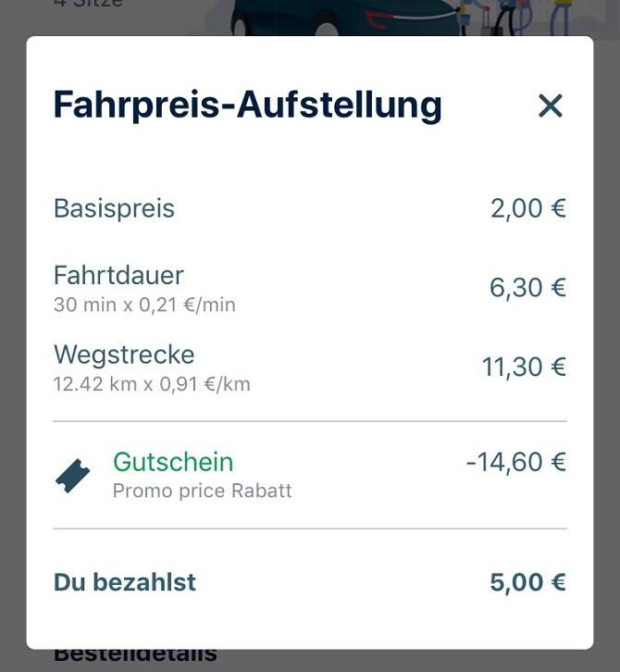Click the 6,30 € duration amount

point(527,288)
